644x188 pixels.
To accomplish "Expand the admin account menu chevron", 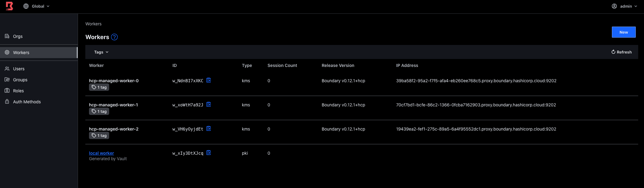I will pos(636,6).
